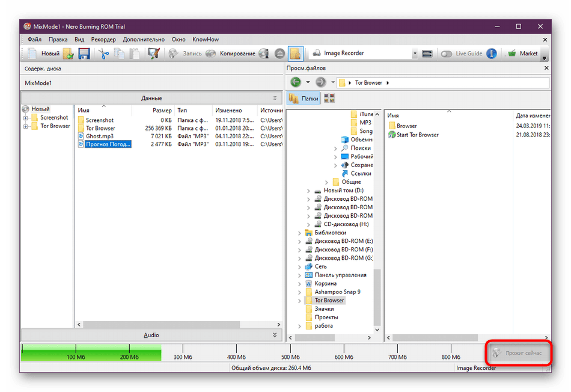
Task: Click the Tor Browser path address field
Action: [x=443, y=83]
